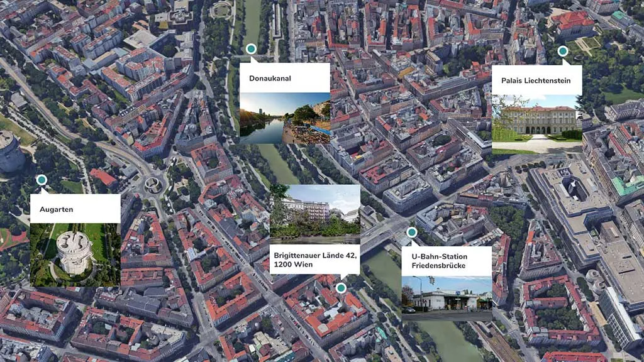
Task: Open the Friedensbrücke station photo
Action: click(x=448, y=297)
